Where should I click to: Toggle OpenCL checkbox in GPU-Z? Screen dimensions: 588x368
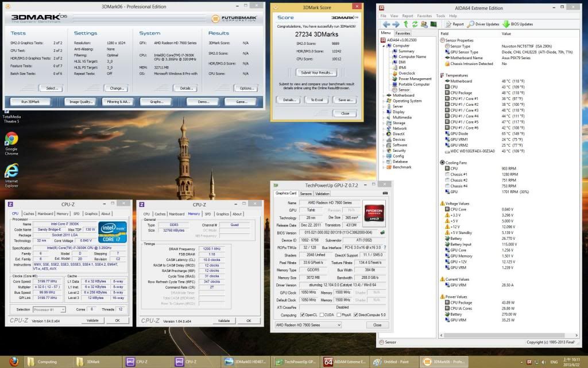coord(302,315)
